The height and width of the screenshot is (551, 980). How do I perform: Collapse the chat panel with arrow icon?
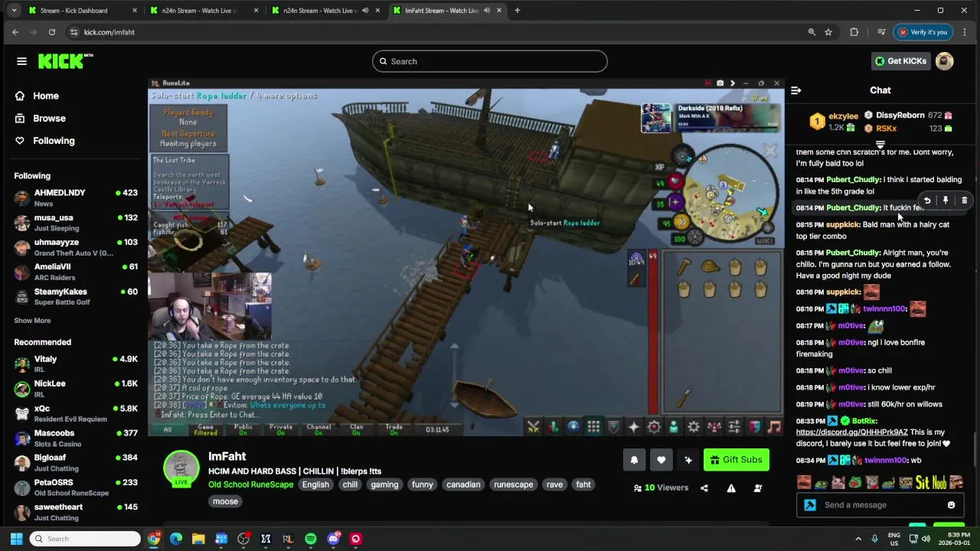(x=795, y=90)
